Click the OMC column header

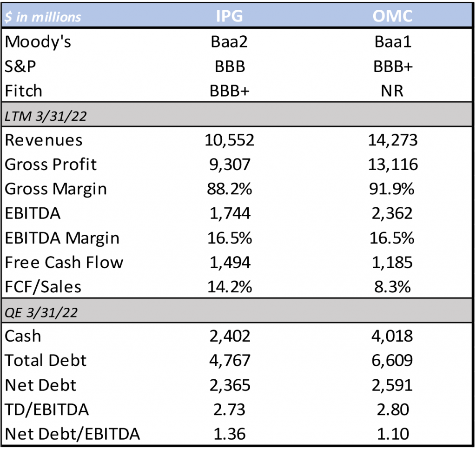(393, 16)
